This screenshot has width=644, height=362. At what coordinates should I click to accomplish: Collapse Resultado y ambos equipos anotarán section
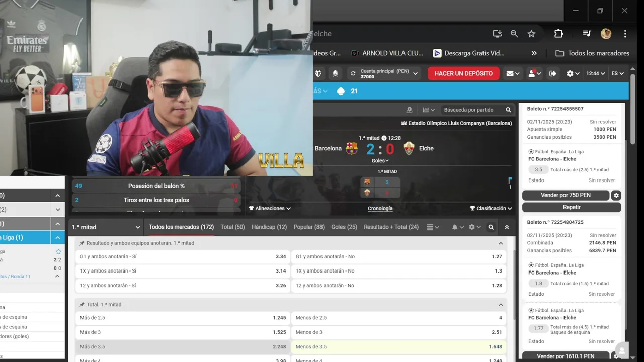[501, 243]
